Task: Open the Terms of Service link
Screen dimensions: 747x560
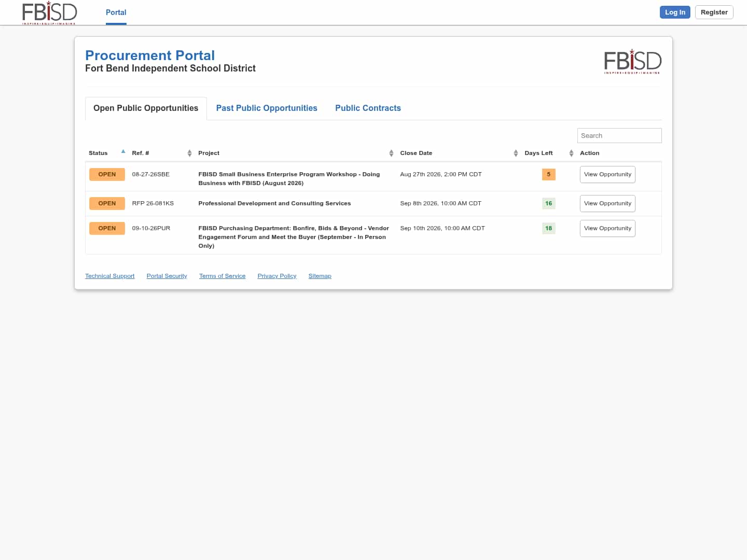Action: (223, 276)
